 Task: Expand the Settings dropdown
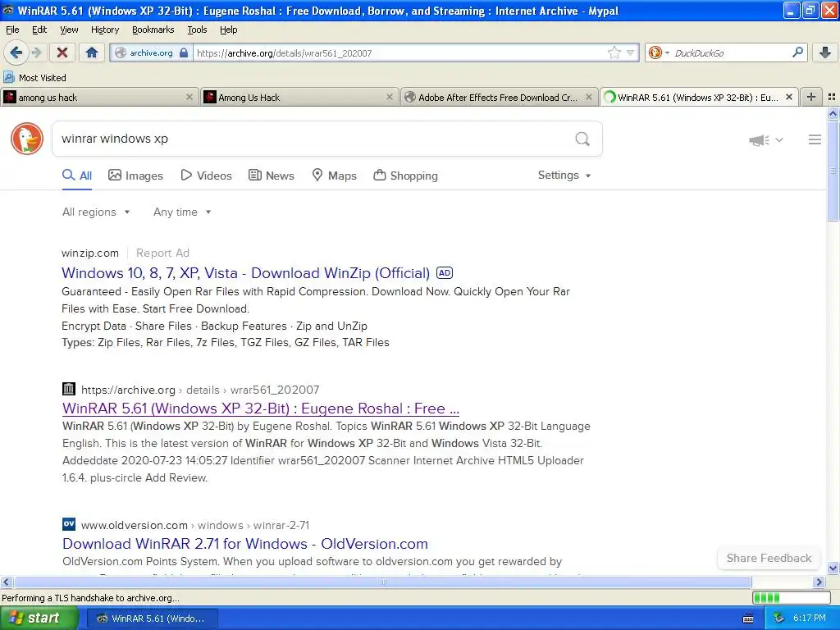pyautogui.click(x=564, y=176)
